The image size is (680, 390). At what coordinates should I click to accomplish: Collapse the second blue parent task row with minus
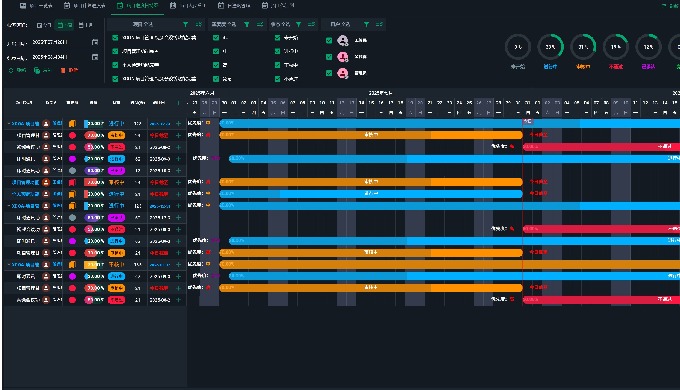9,206
